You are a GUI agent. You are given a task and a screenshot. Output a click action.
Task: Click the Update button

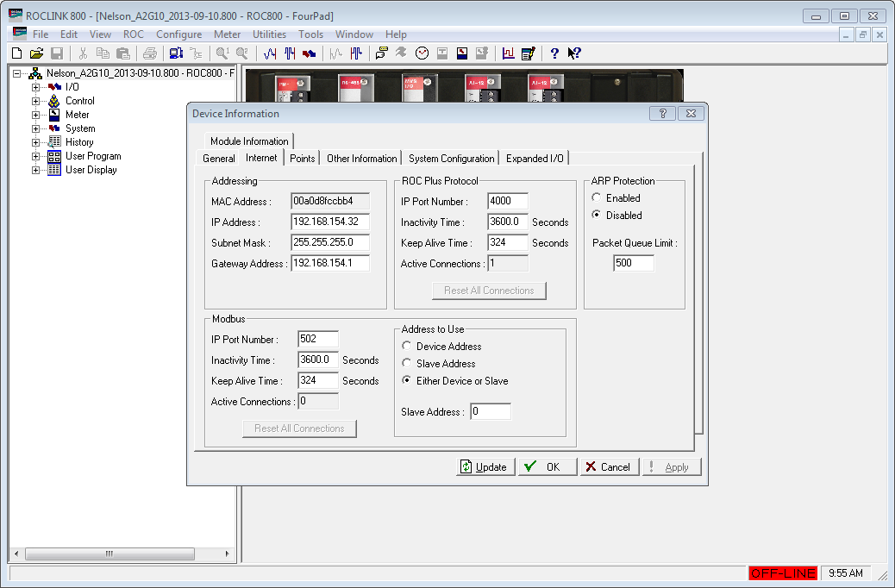pos(485,467)
